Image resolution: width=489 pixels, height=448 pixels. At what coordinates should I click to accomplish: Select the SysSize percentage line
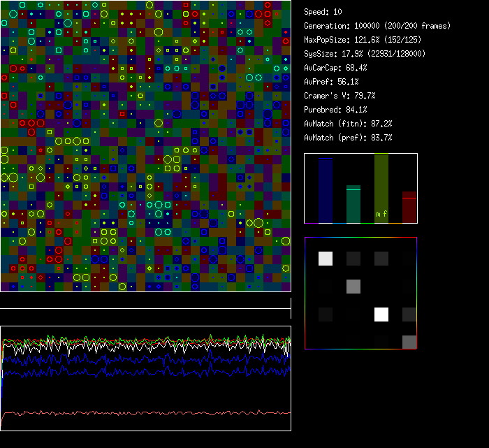[x=365, y=54]
